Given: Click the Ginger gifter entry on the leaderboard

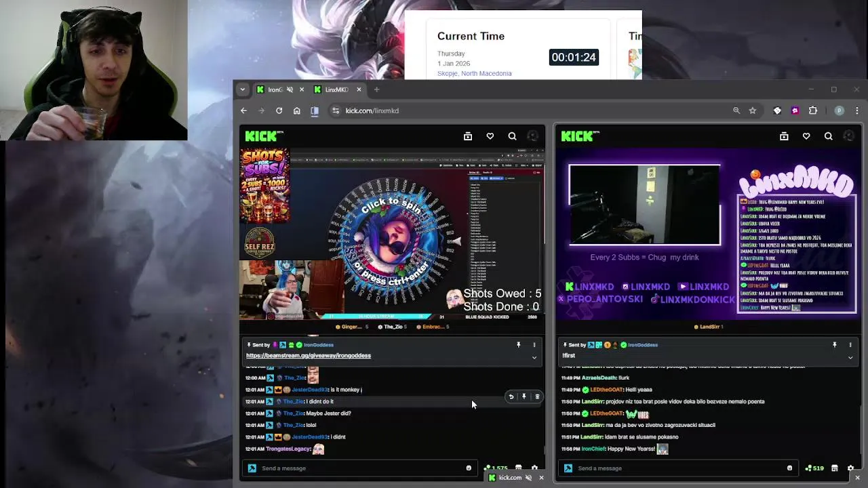Looking at the screenshot, I should point(352,327).
